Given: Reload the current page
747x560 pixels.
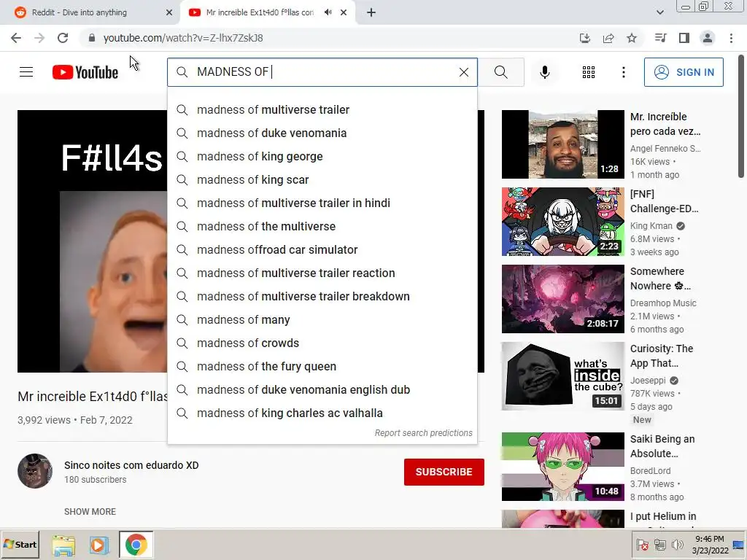Looking at the screenshot, I should (x=63, y=38).
